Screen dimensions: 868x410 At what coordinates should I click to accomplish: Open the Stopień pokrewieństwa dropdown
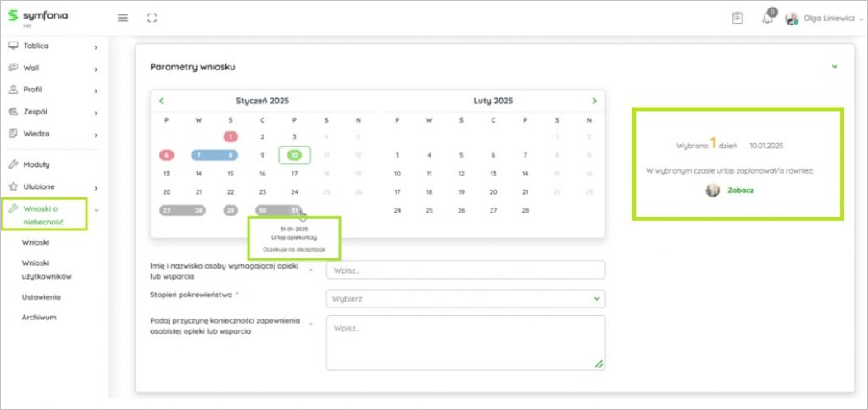click(465, 298)
